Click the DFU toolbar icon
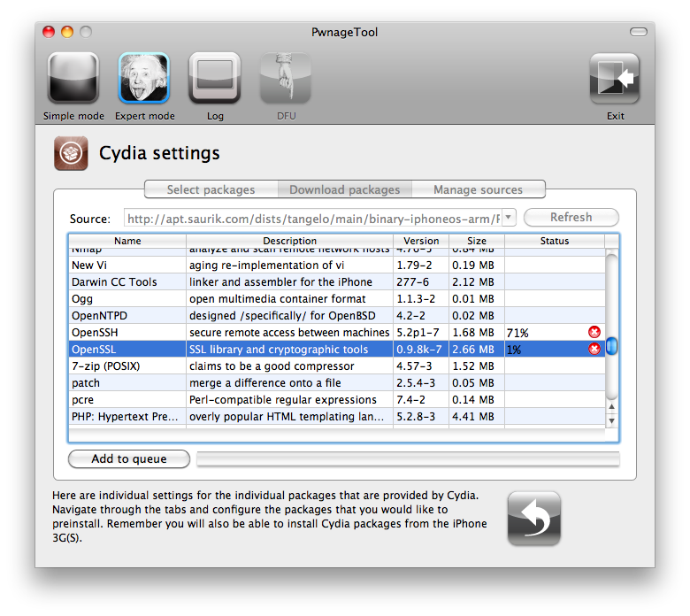Viewport: 690px width, 616px height. 285,80
